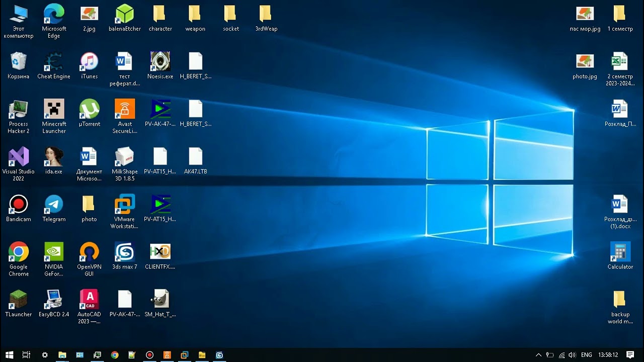Open the Этот компьютер desktop icon

(19, 21)
